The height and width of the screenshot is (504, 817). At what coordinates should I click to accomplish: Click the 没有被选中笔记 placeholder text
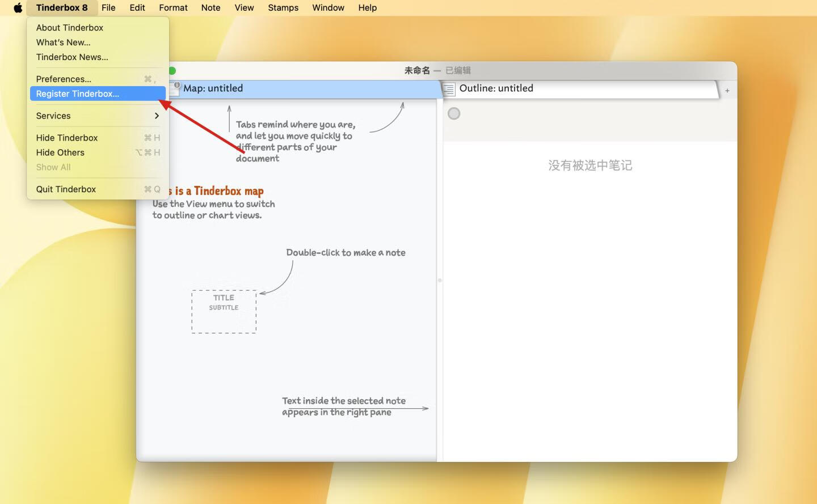coord(590,165)
